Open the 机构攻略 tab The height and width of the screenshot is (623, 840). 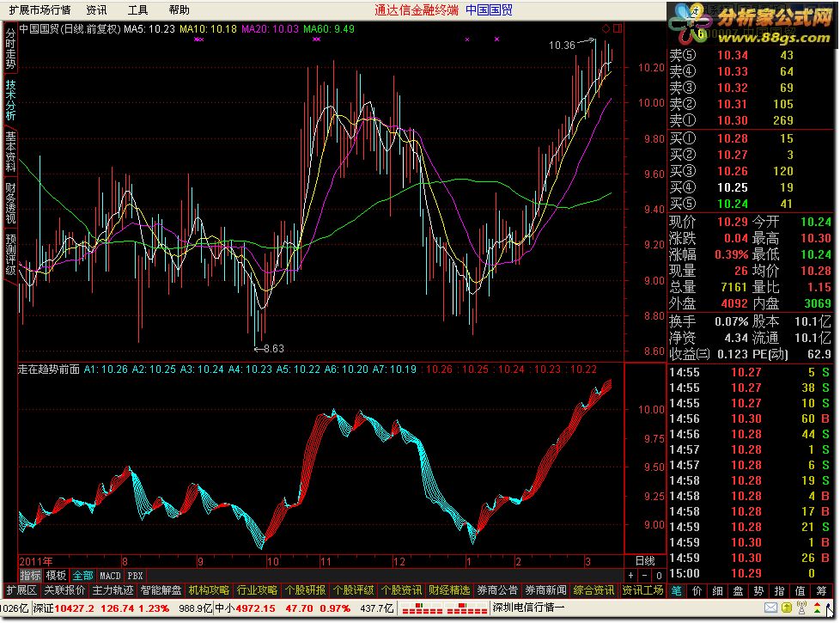point(209,590)
